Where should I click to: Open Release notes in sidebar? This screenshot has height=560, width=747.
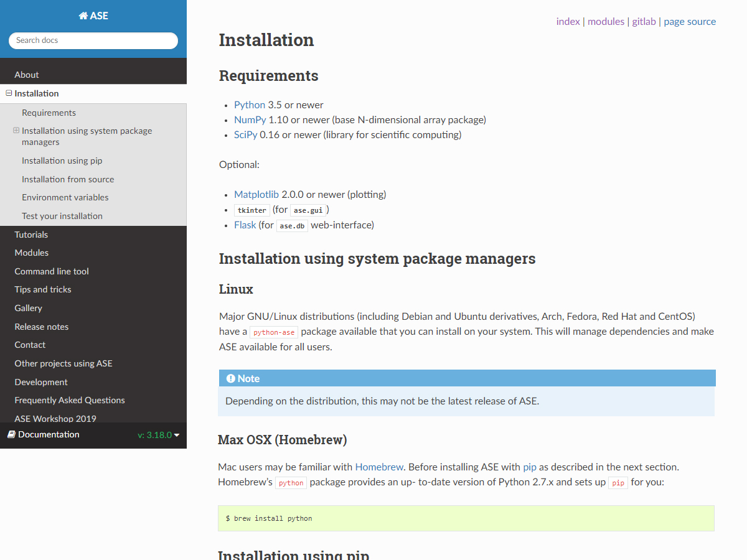pyautogui.click(x=41, y=327)
